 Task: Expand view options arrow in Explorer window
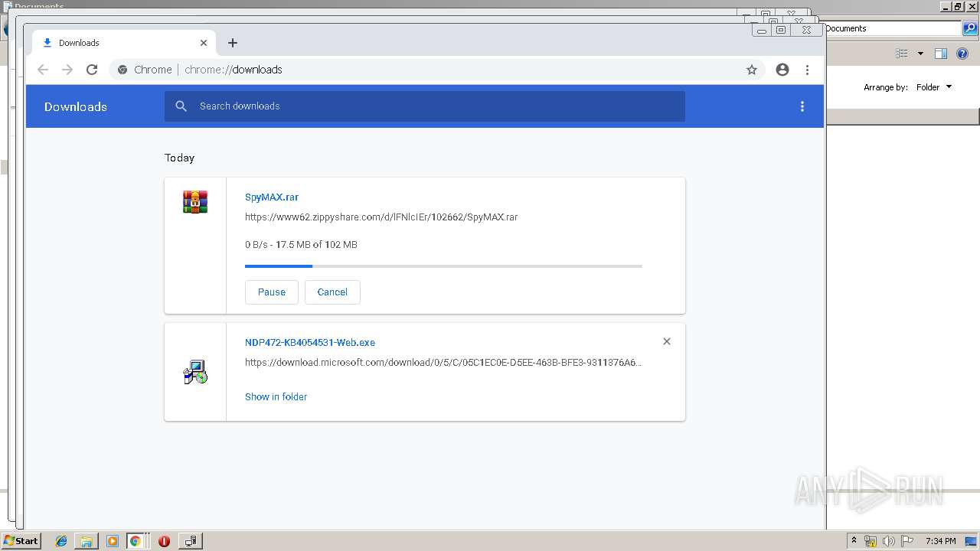(x=920, y=54)
